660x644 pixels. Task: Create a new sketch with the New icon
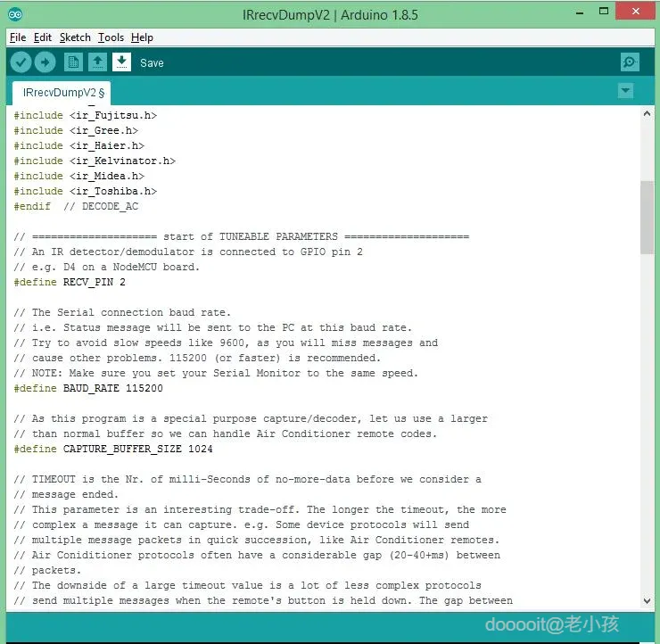click(x=73, y=62)
